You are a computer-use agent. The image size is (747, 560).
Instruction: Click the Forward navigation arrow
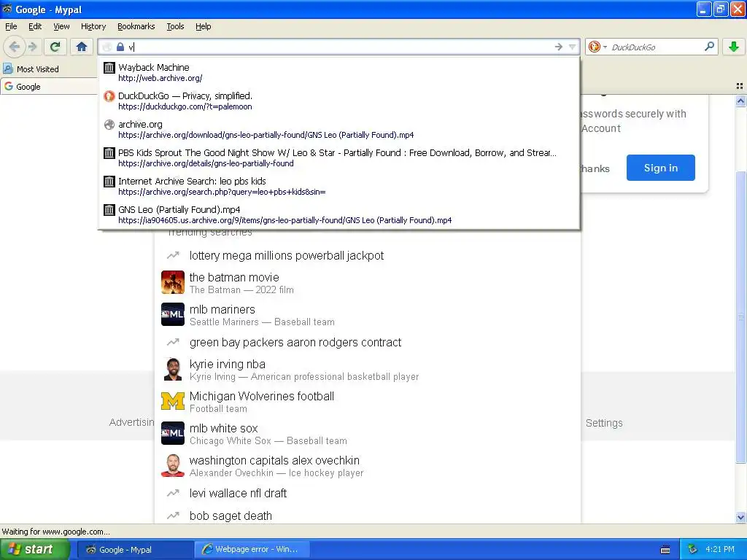pos(32,47)
